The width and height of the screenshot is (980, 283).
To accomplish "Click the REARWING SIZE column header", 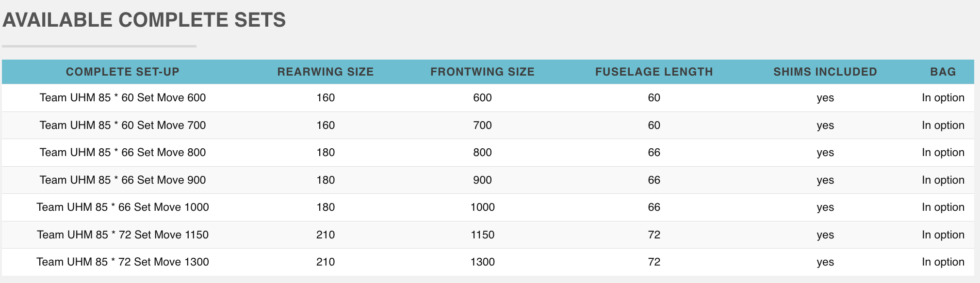I will [326, 72].
